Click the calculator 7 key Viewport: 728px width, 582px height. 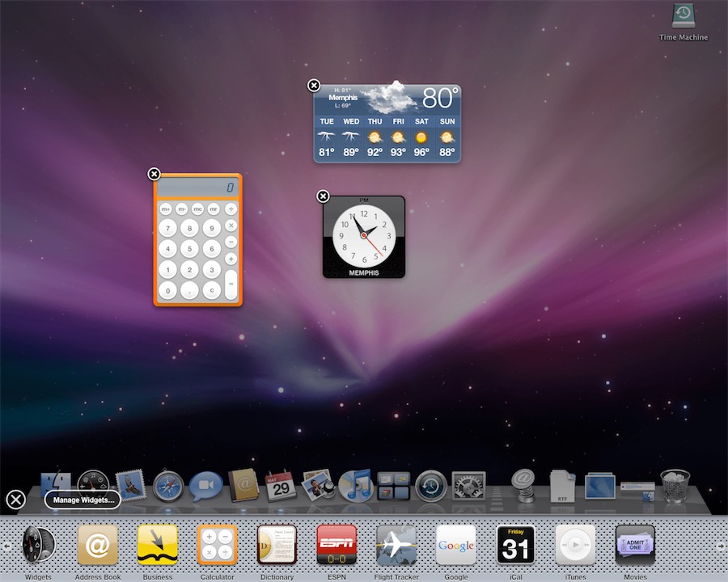point(167,228)
